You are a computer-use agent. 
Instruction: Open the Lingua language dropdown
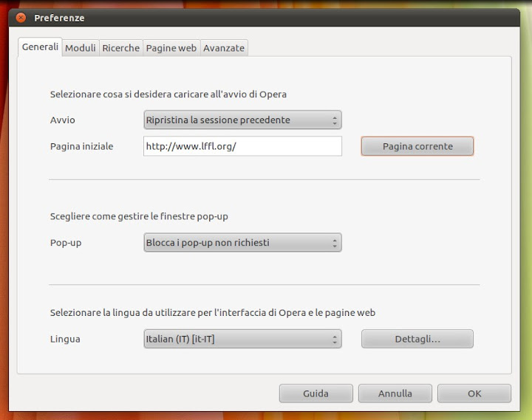[x=242, y=339]
